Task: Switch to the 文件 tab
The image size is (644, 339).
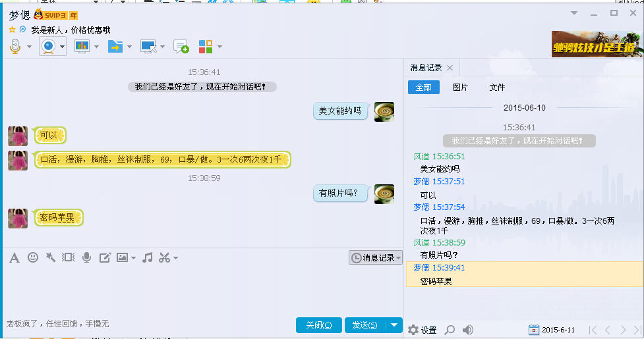Action: coord(497,88)
